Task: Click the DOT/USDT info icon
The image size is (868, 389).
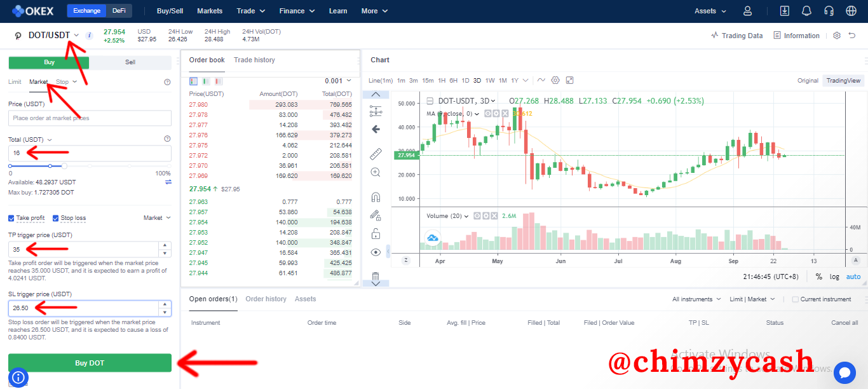Action: pos(89,36)
